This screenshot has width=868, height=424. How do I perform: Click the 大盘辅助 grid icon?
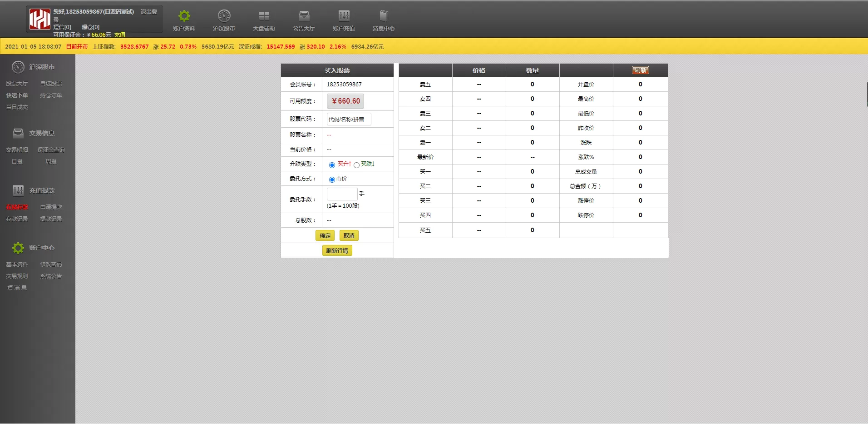[264, 16]
